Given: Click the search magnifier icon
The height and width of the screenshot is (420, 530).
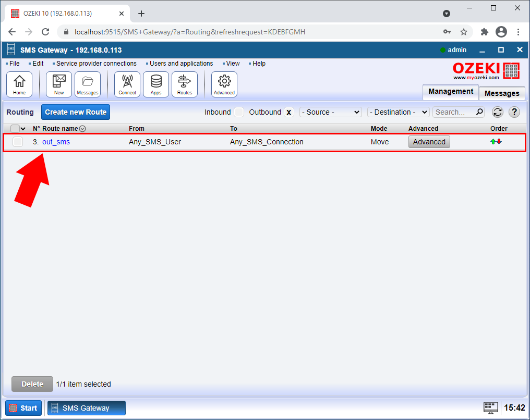Looking at the screenshot, I should point(479,112).
